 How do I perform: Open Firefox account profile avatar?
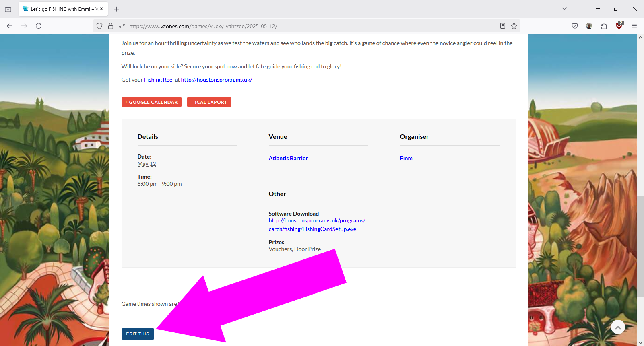589,26
